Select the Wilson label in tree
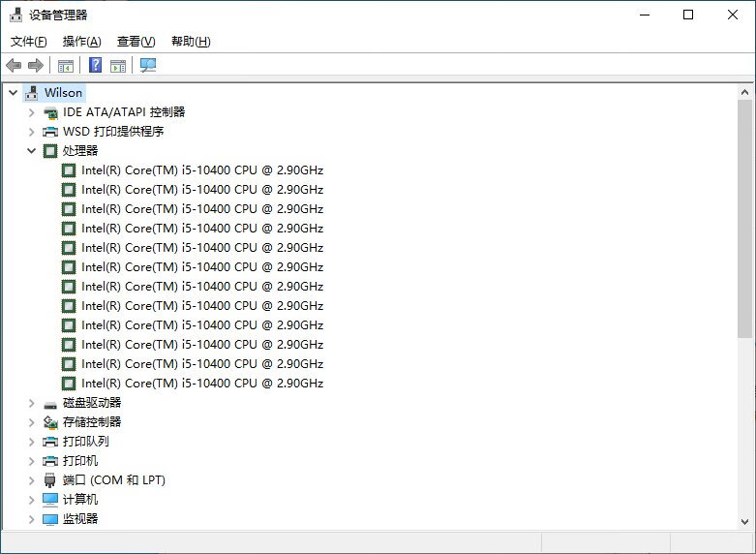 (x=63, y=93)
